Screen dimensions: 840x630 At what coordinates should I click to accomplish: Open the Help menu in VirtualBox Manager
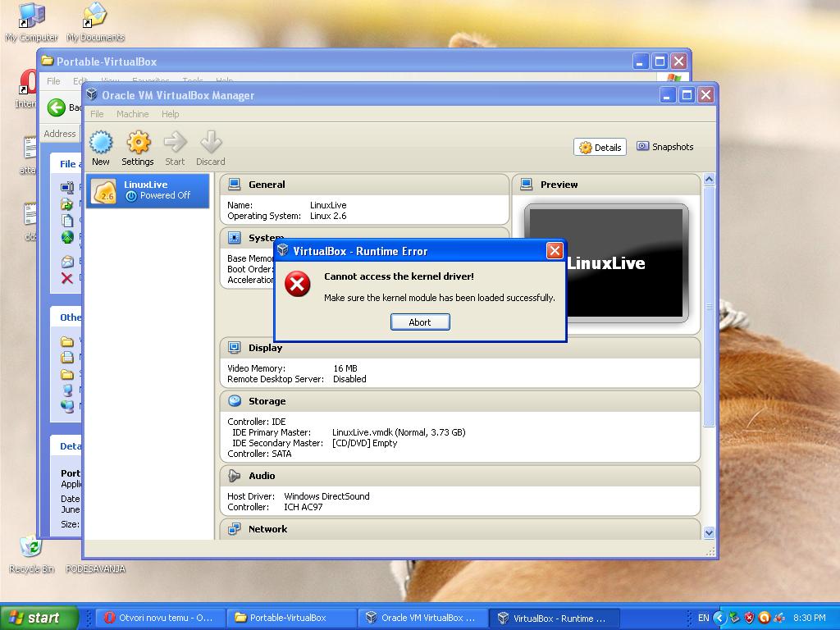[x=170, y=114]
